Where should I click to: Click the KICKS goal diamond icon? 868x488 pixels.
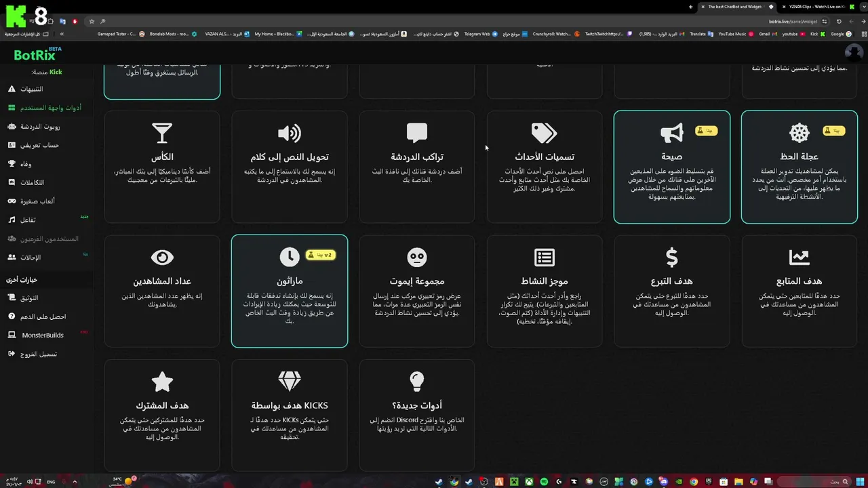point(290,382)
